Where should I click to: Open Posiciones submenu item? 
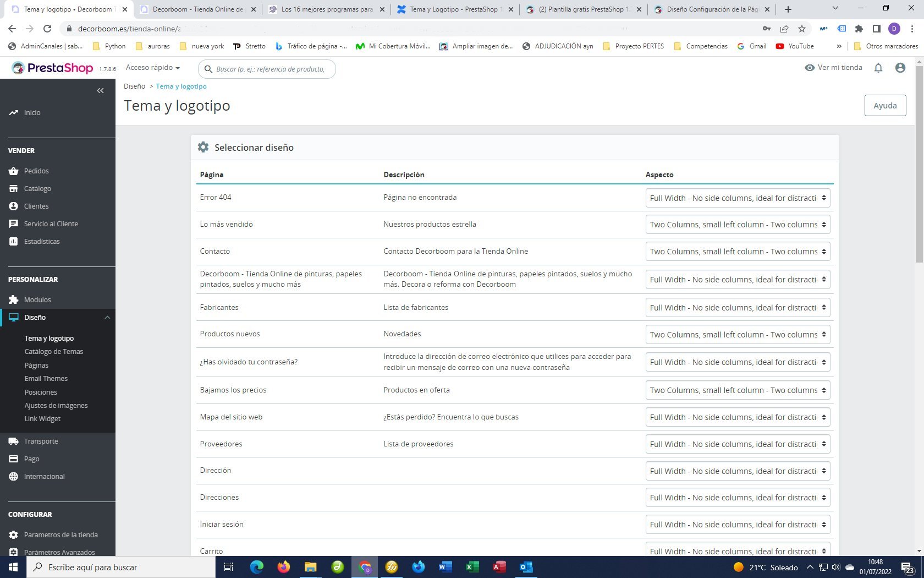pos(41,392)
